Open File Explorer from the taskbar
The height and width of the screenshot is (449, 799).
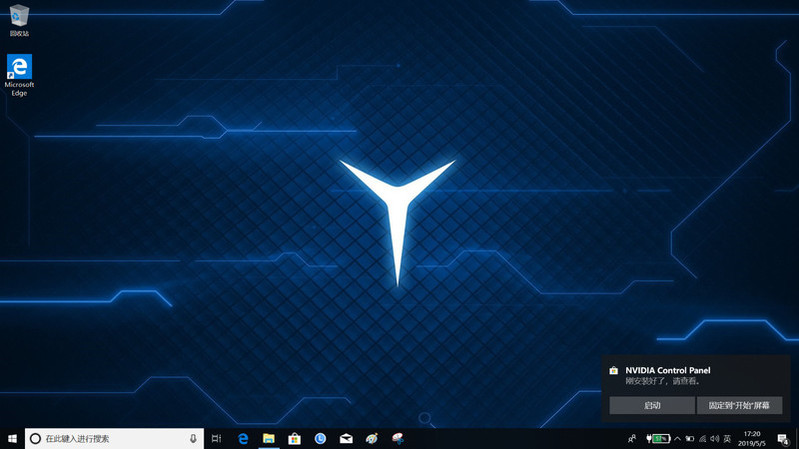269,439
